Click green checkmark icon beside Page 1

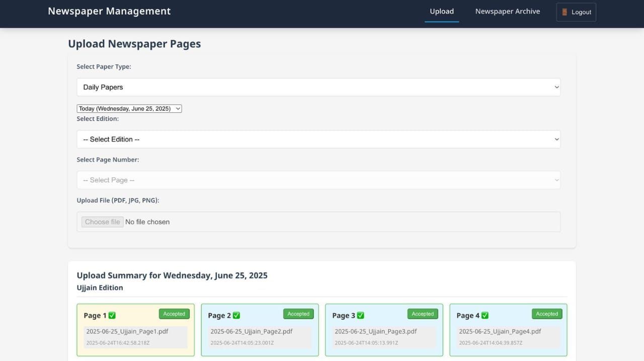pos(112,315)
